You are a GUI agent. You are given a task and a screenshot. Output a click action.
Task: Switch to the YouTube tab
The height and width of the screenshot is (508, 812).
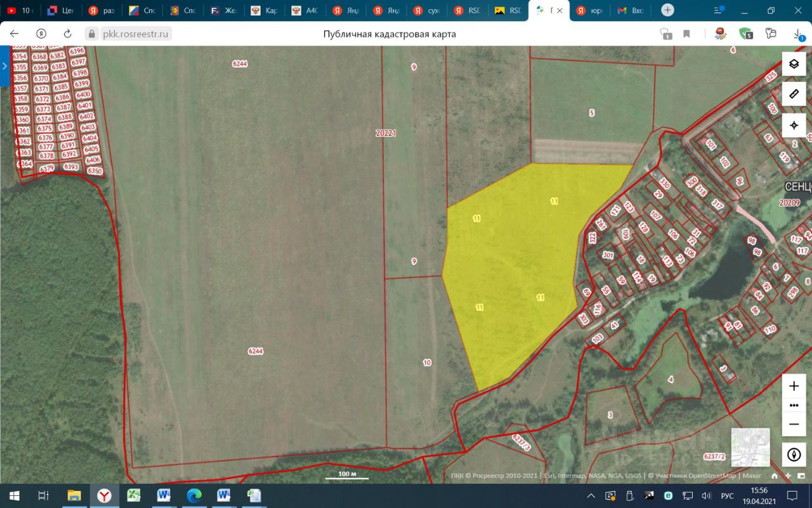(19, 11)
